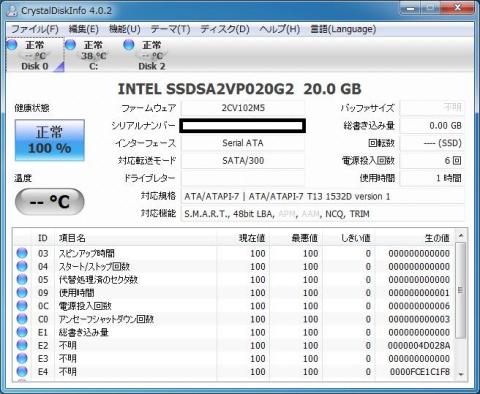Click status orb of row 09 使用時間

point(22,292)
